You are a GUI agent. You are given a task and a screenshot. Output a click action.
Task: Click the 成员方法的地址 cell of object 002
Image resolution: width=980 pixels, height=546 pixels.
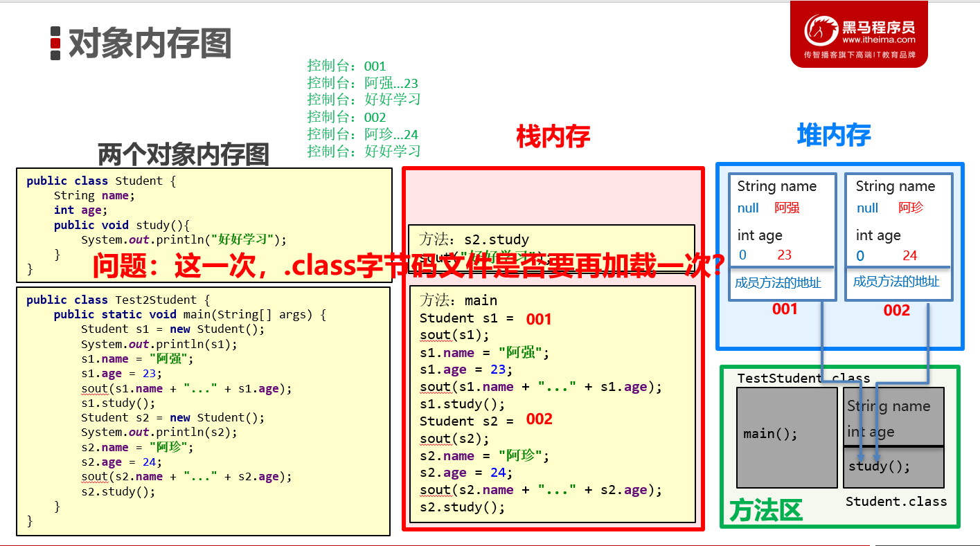(x=898, y=282)
